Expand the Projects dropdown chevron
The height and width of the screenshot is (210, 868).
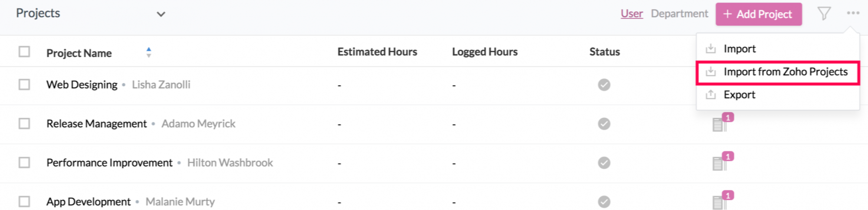(x=161, y=14)
